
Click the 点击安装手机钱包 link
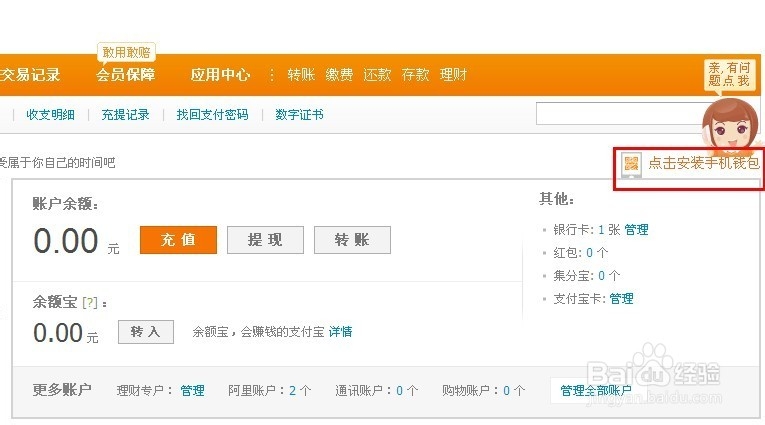coord(704,163)
